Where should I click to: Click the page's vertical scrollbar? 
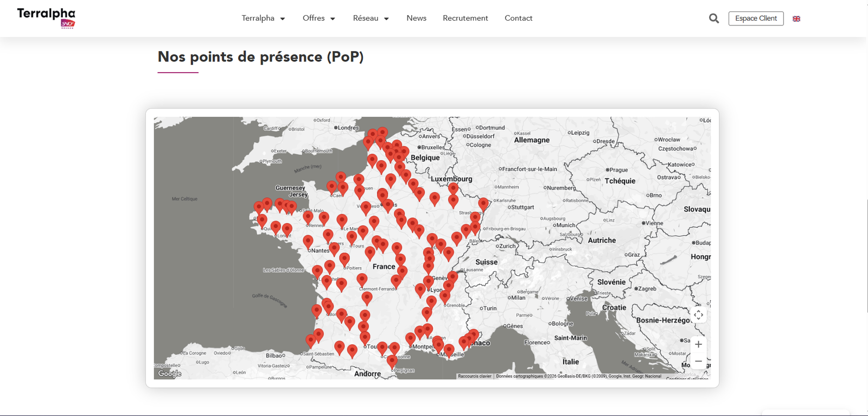pos(866,255)
